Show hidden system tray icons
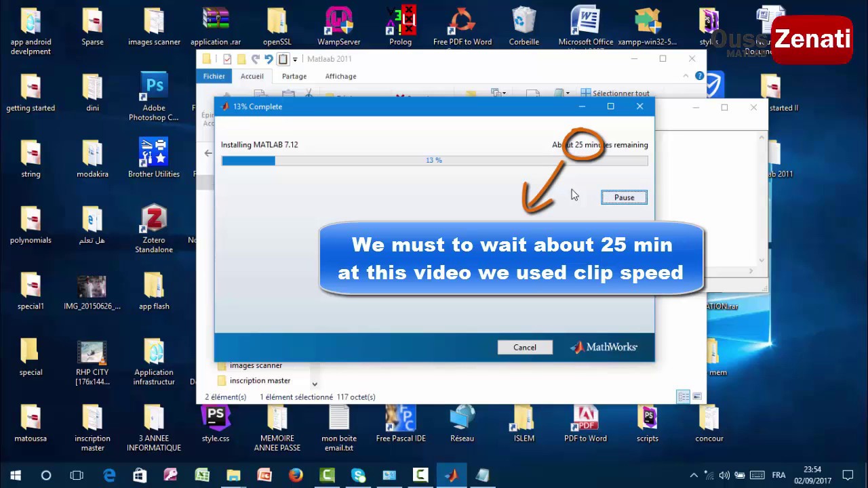This screenshot has height=488, width=868. click(x=694, y=475)
